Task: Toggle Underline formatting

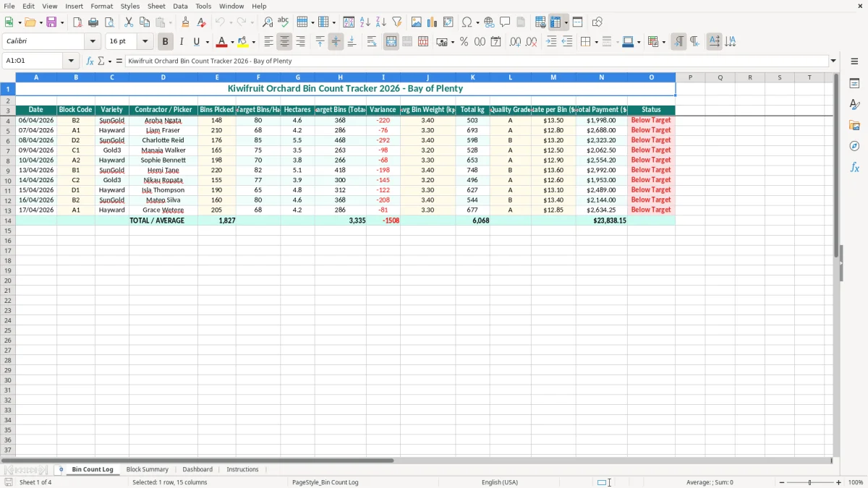Action: (197, 42)
